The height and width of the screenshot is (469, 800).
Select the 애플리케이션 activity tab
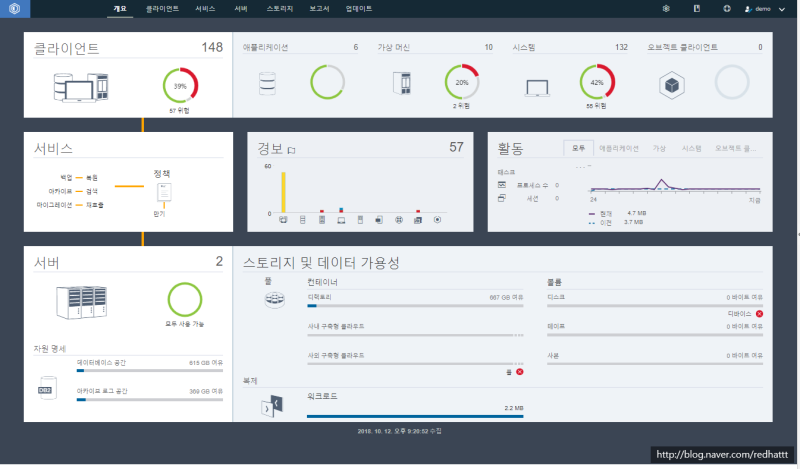(619, 149)
